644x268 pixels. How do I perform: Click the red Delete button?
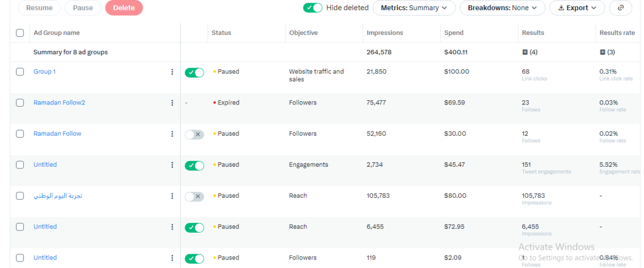tap(124, 8)
